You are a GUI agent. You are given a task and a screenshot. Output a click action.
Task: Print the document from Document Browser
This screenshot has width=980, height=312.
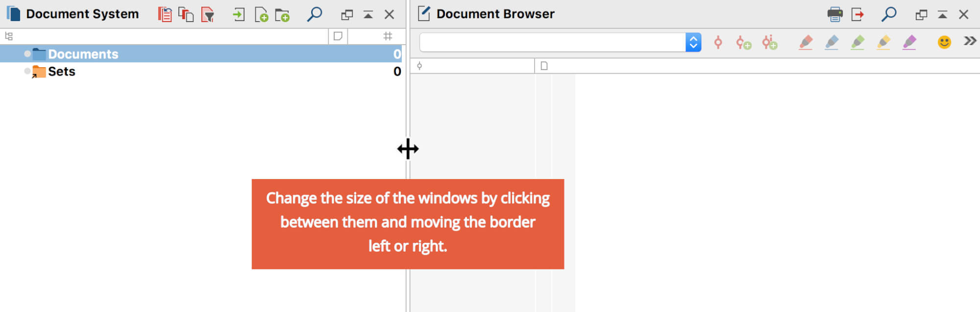[835, 14]
